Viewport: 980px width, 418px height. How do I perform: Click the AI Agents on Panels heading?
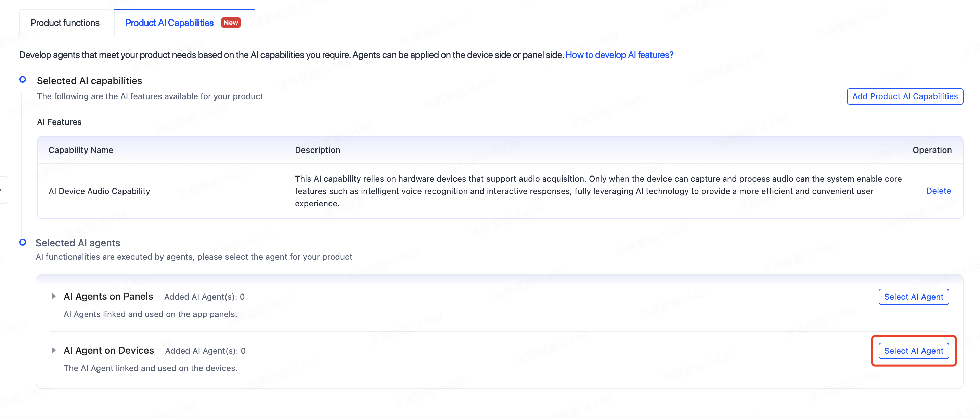[108, 296]
